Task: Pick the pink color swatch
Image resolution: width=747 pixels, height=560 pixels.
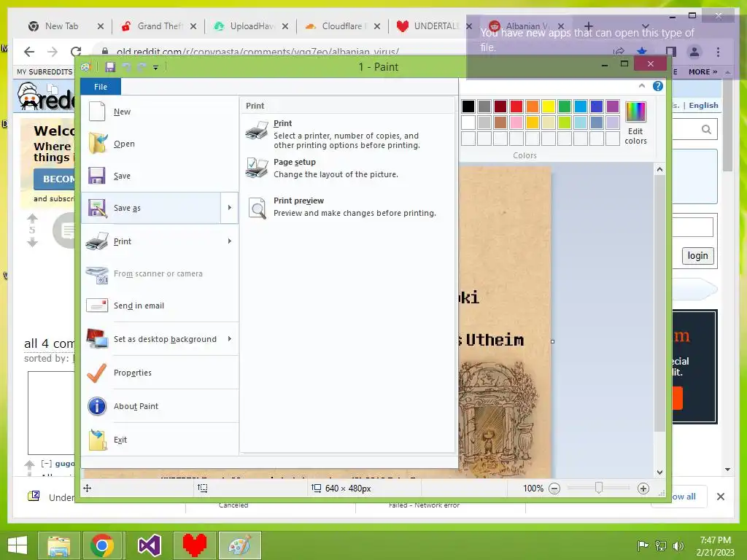Action: click(516, 122)
